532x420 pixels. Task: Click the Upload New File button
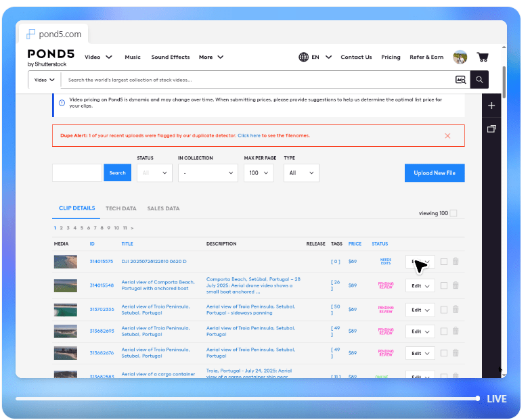[x=435, y=173]
